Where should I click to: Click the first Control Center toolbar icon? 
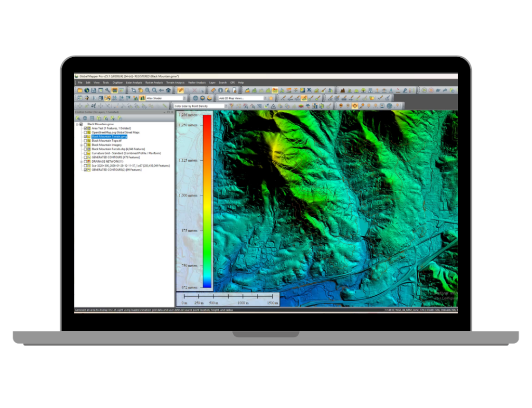click(x=78, y=118)
